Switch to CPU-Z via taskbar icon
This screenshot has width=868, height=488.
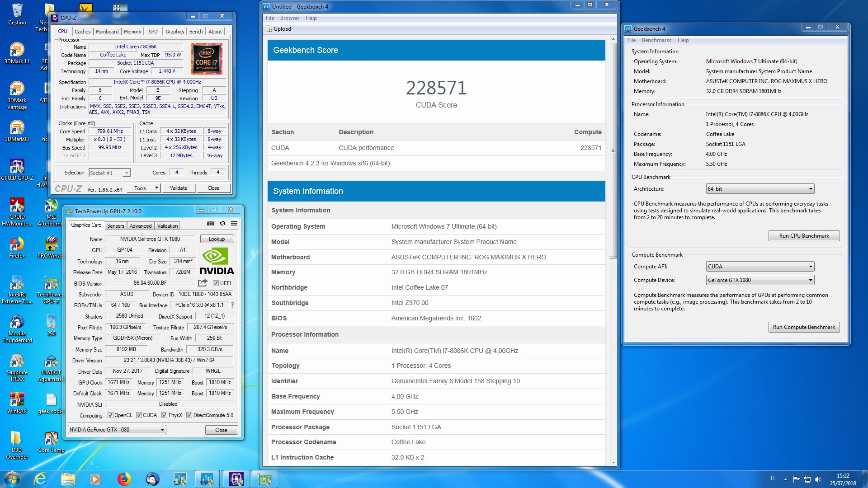click(236, 479)
